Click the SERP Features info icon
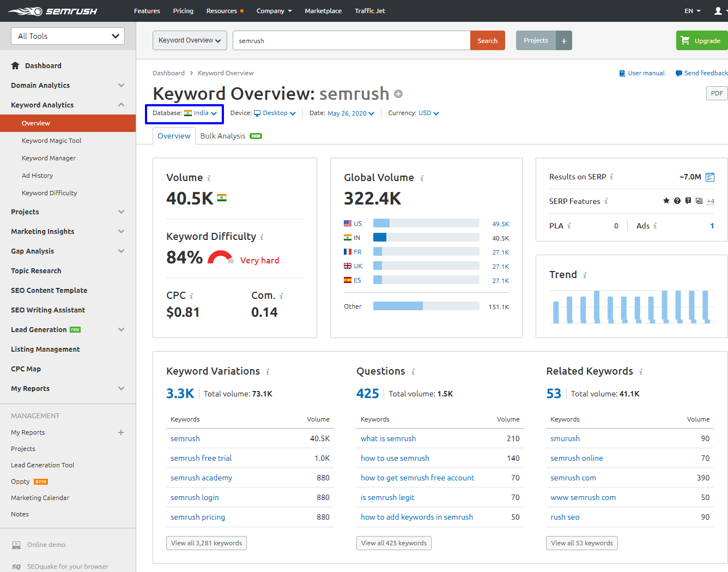This screenshot has height=572, width=728. click(x=606, y=201)
